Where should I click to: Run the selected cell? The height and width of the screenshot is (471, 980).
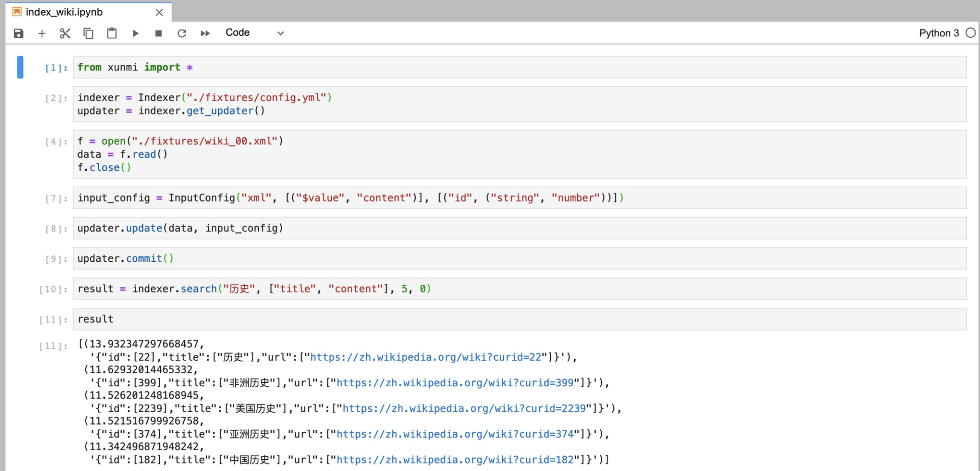tap(135, 33)
